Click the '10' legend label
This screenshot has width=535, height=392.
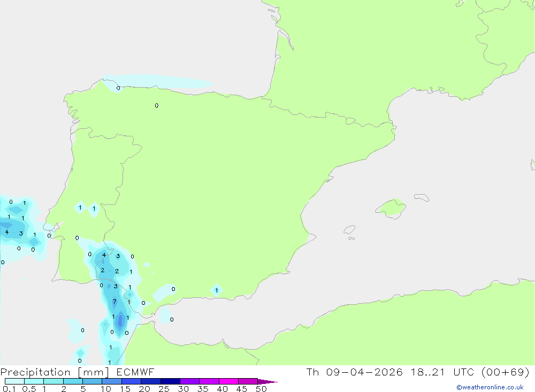(106, 389)
